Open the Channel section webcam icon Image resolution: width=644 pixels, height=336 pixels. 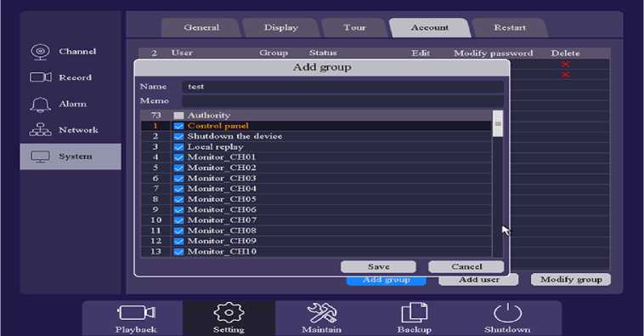click(x=40, y=52)
